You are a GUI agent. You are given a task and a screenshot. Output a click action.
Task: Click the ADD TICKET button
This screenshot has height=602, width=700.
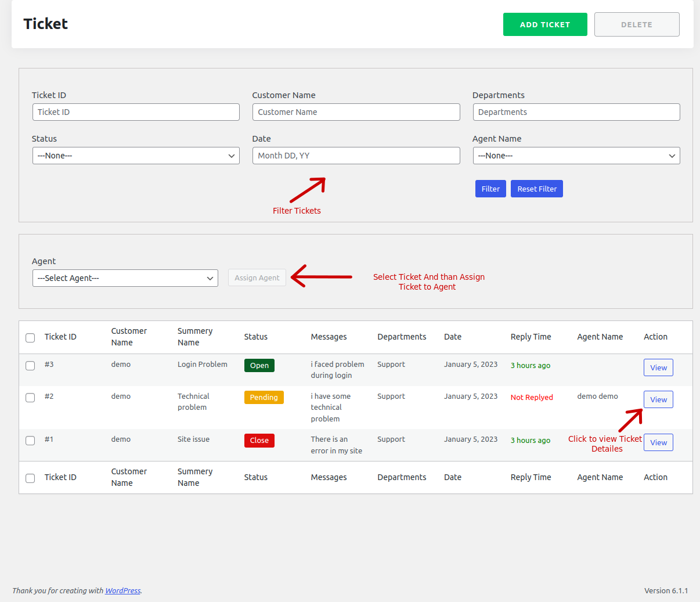[x=545, y=24]
